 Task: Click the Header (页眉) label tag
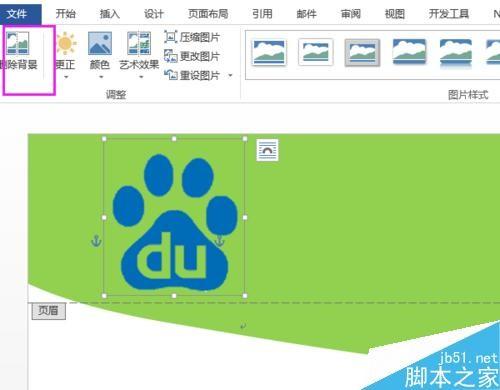49,311
